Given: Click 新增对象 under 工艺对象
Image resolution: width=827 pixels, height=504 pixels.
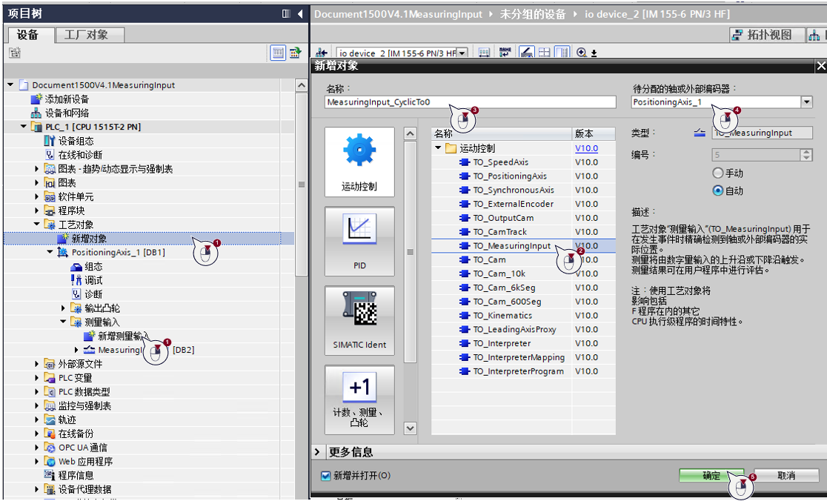Looking at the screenshot, I should (x=89, y=239).
